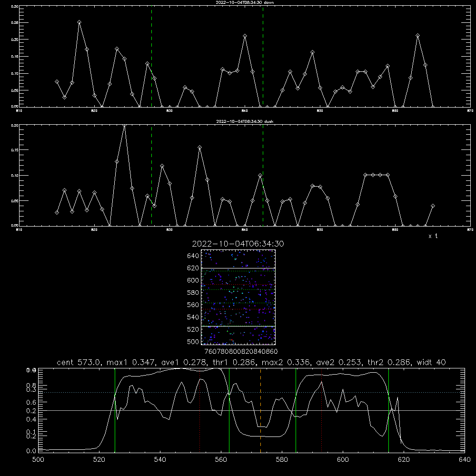Click the tallest peak in the dusk plot near 824
Screen dimensions: 476x476
pyautogui.click(x=124, y=125)
